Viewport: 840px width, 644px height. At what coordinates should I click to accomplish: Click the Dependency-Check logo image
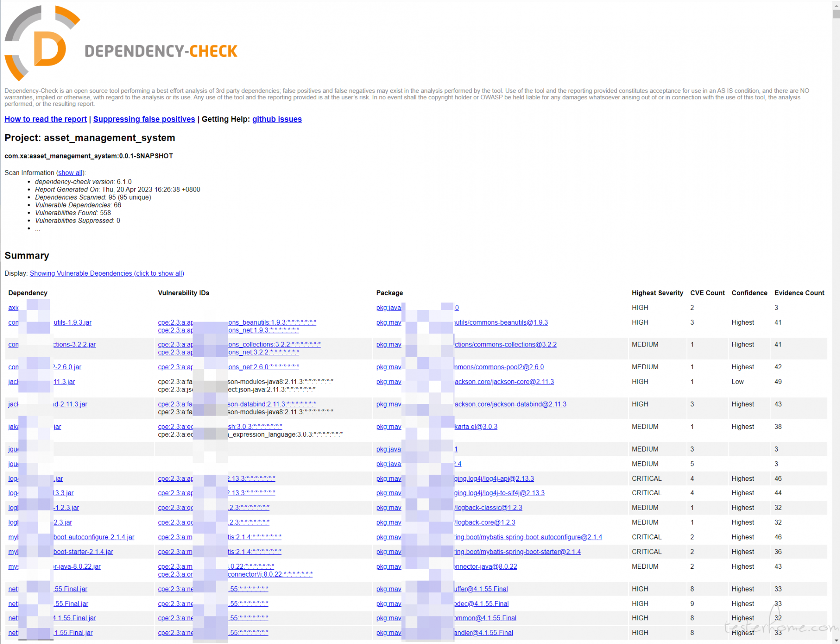click(121, 43)
